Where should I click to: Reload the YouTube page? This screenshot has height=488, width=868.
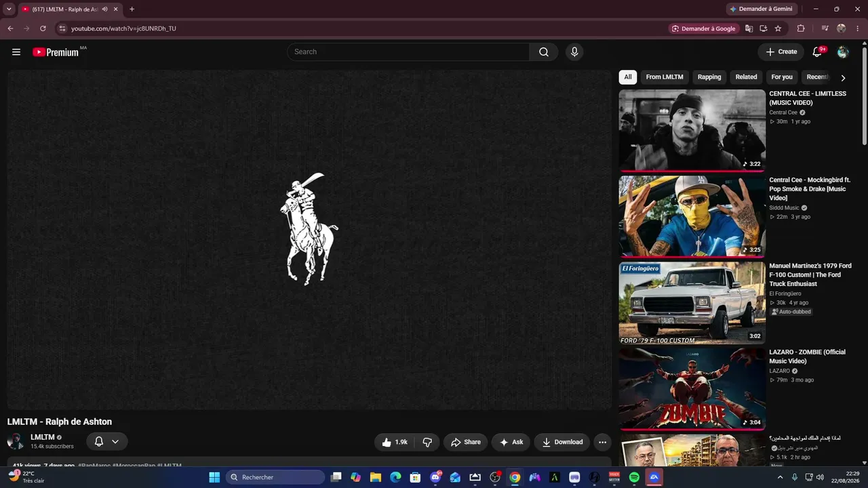pyautogui.click(x=43, y=28)
